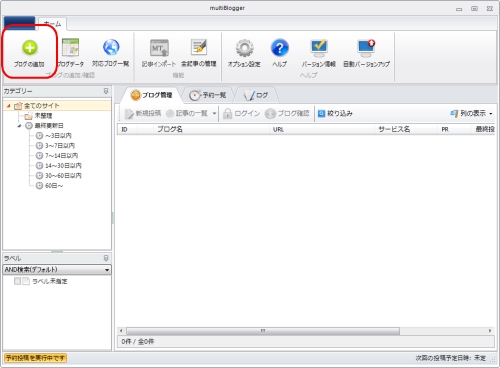Show バージョン情報 from the ribbon
The width and height of the screenshot is (500, 368).
[319, 52]
